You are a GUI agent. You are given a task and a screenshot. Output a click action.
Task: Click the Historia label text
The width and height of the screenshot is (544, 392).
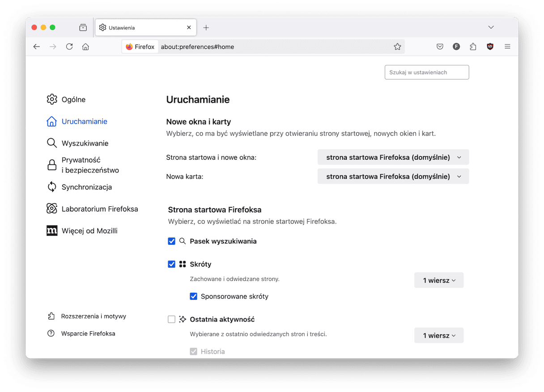coord(213,352)
